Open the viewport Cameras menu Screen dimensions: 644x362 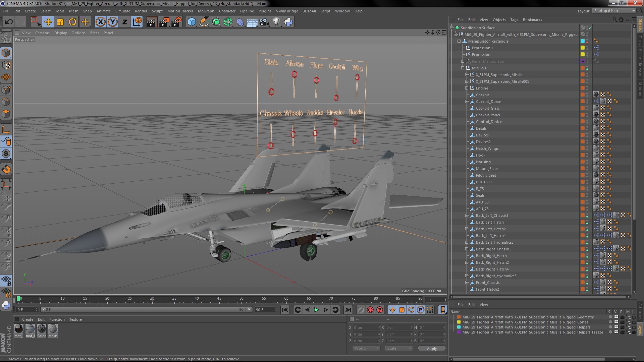42,33
